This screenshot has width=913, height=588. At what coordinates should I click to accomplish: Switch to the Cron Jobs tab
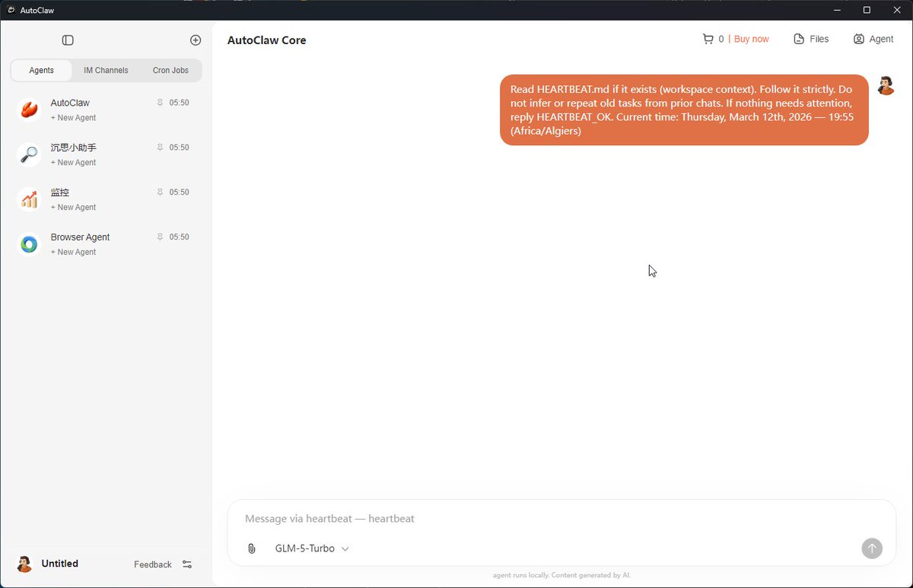coord(170,70)
